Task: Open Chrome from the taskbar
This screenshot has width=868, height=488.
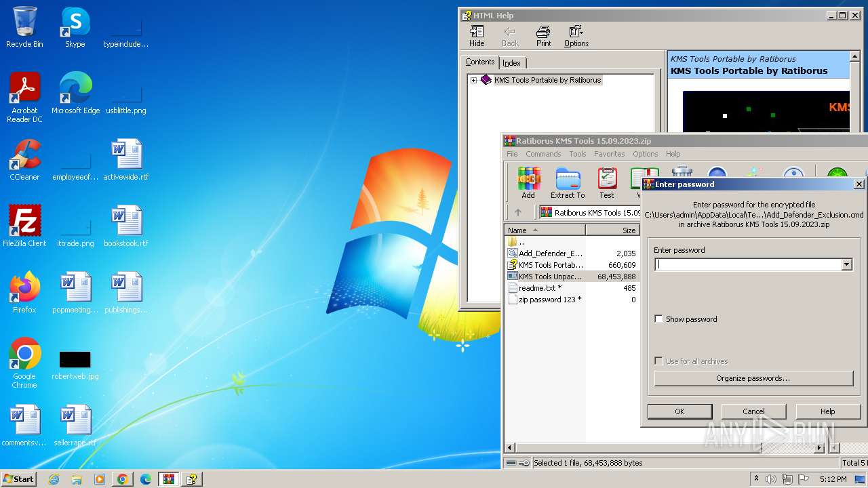Action: point(123,479)
